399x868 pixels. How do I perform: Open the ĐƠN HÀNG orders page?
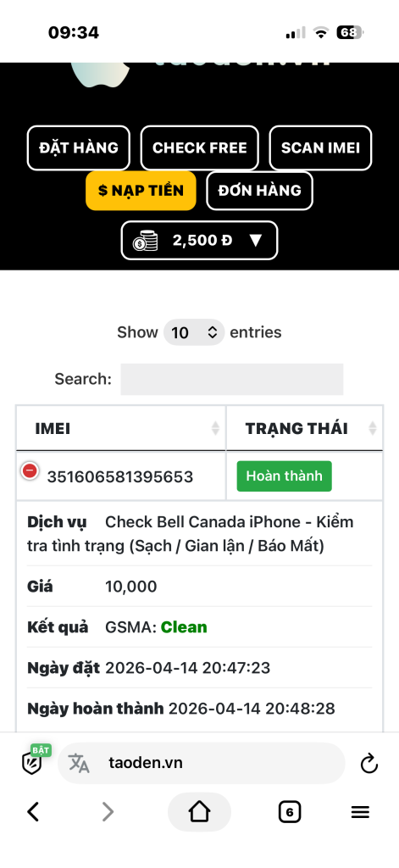tap(259, 191)
